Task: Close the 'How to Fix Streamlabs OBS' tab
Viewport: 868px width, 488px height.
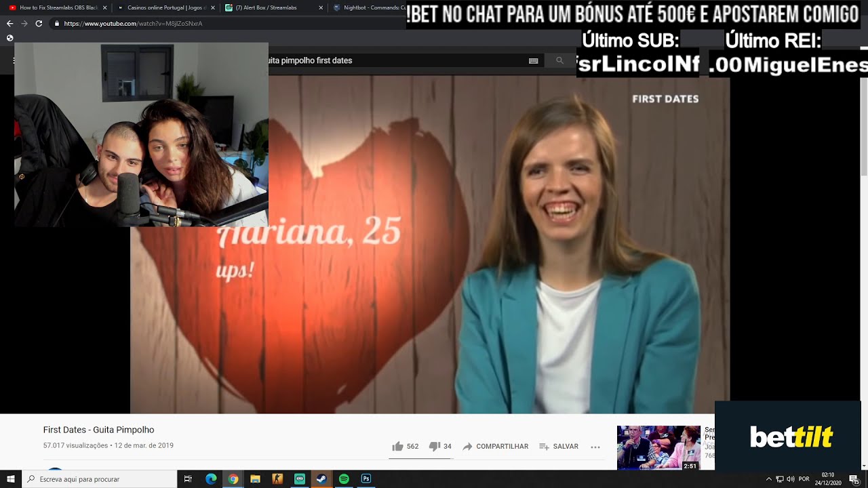Action: (104, 7)
